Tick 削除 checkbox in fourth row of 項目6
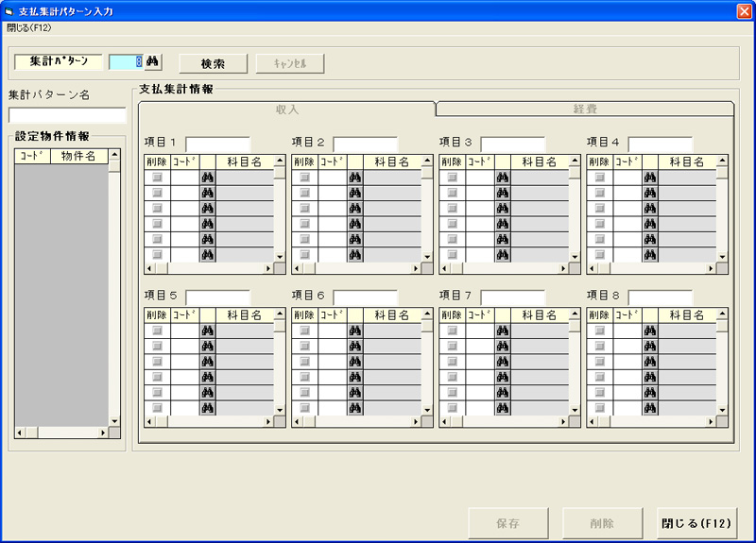This screenshot has height=543, width=756. click(x=304, y=377)
